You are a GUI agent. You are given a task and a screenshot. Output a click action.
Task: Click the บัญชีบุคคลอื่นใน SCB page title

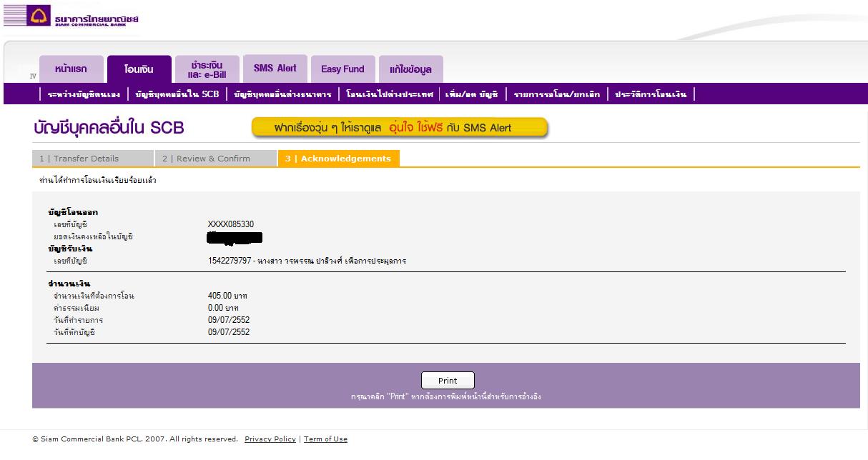[109, 128]
